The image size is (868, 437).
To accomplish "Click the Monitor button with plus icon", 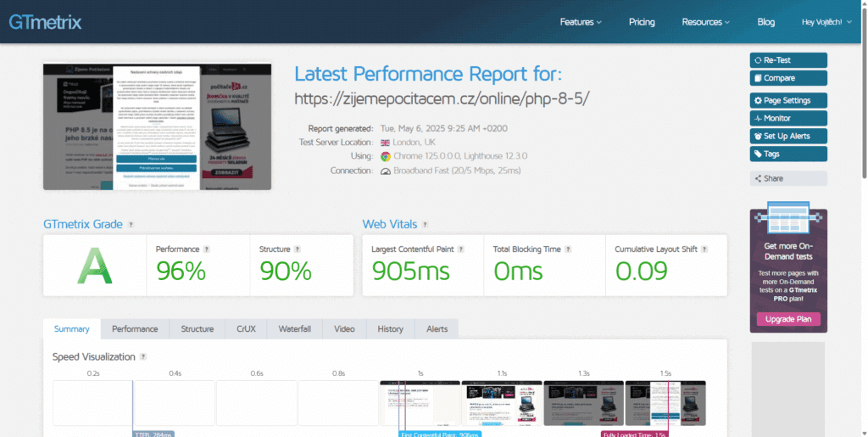I will 787,118.
